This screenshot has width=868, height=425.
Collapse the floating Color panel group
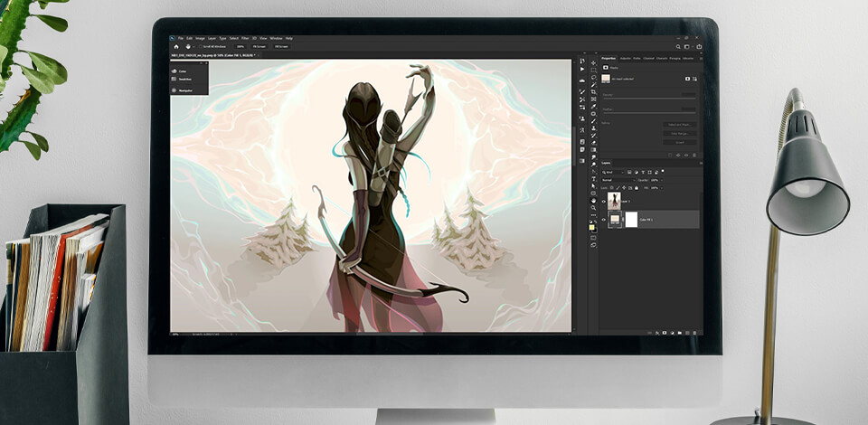(201, 63)
